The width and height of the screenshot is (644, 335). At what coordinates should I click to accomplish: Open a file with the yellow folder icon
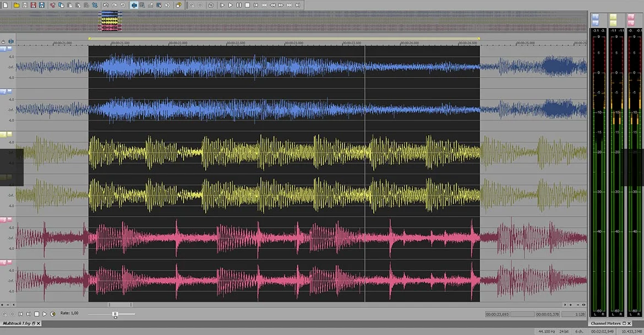click(x=17, y=6)
